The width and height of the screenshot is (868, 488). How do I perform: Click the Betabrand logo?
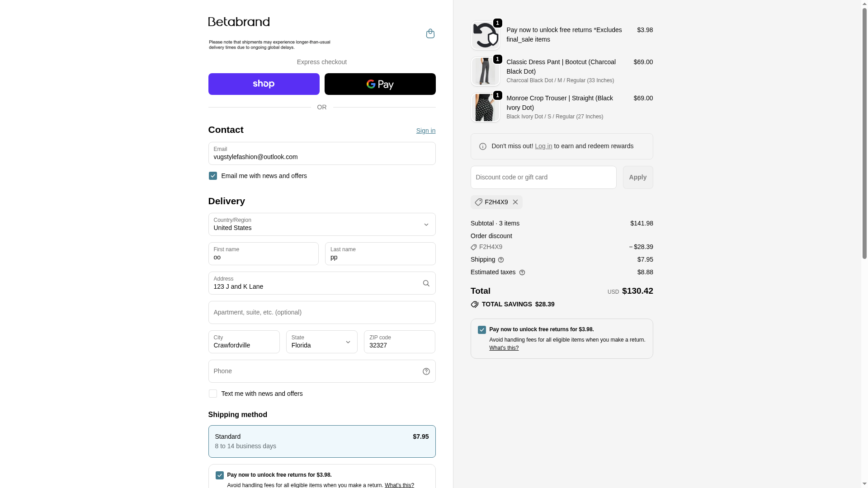click(x=239, y=22)
